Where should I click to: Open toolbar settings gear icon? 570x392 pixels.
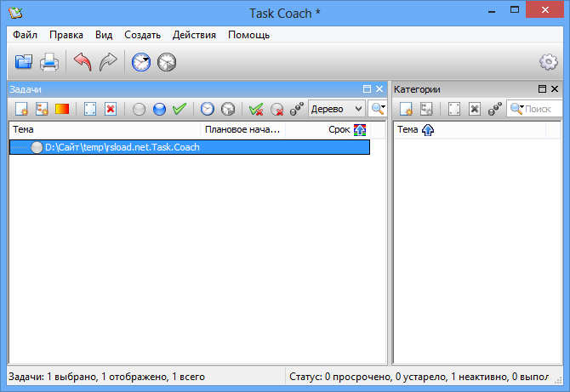[549, 62]
